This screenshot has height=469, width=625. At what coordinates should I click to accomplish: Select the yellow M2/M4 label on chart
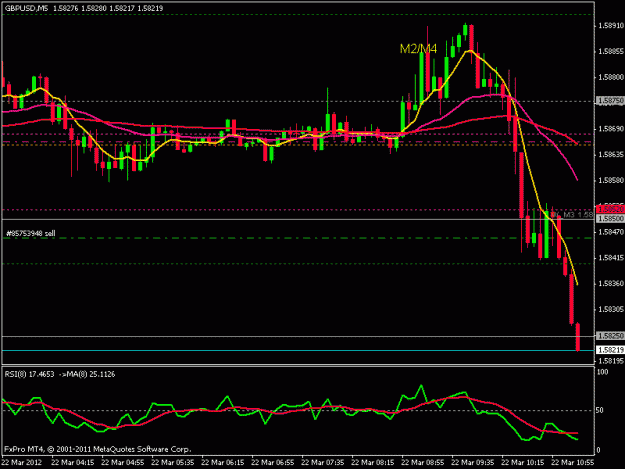(x=418, y=49)
